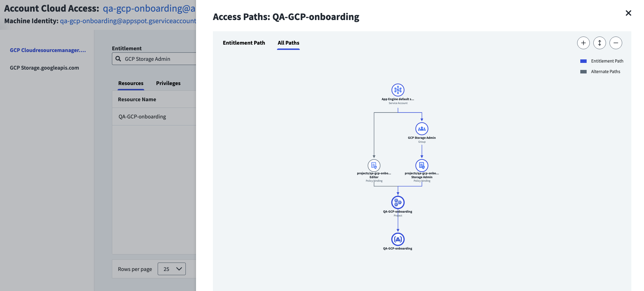The height and width of the screenshot is (291, 644).
Task: Open the Rows per page dropdown
Action: [x=172, y=269]
